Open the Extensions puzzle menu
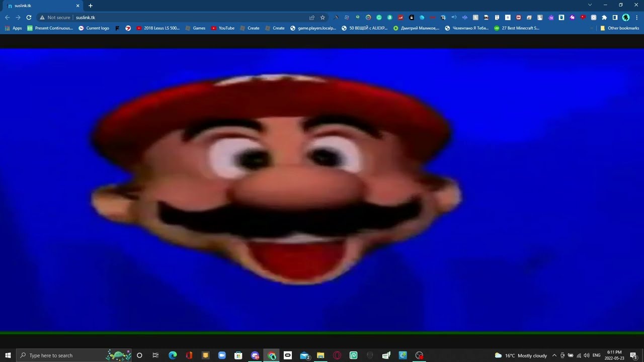Screen dimensions: 644x362 [604, 17]
